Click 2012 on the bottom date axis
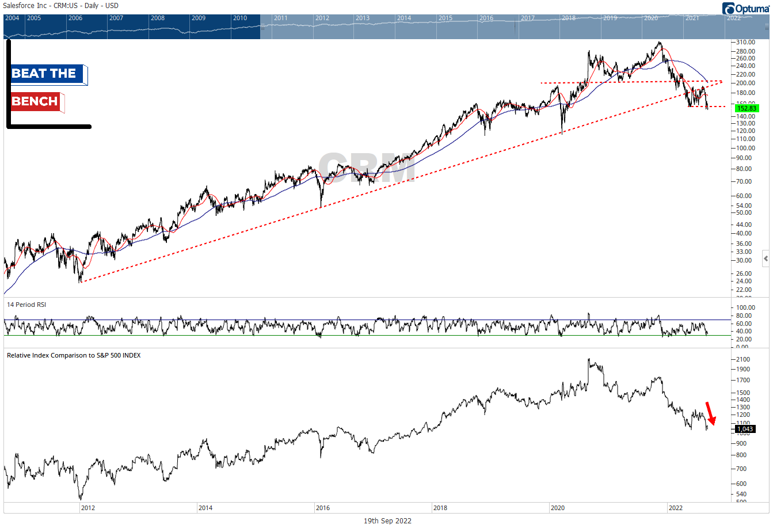This screenshot has height=532, width=773. pos(88,508)
